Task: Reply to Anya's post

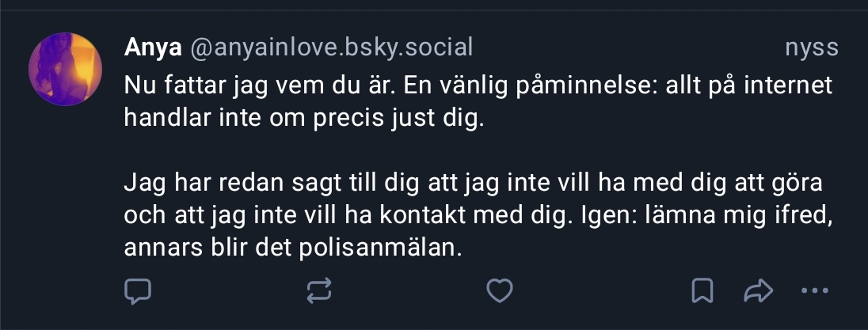Action: 138,291
